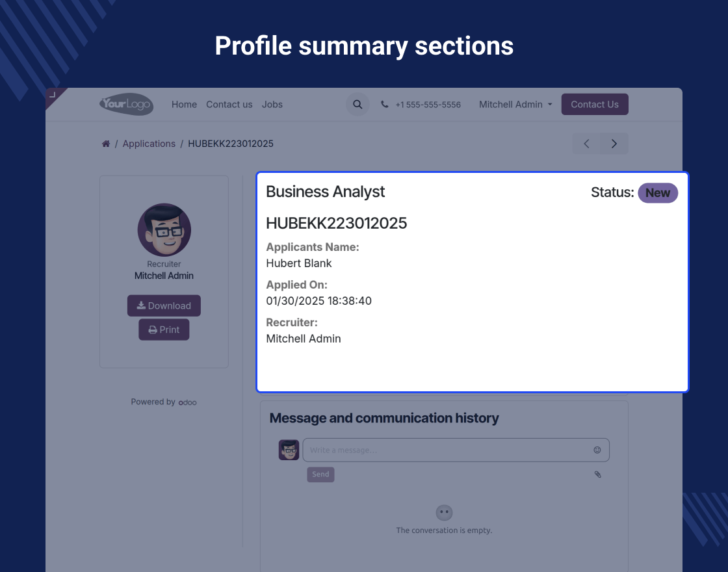Click the editor corner icon at top-left

tap(53, 95)
